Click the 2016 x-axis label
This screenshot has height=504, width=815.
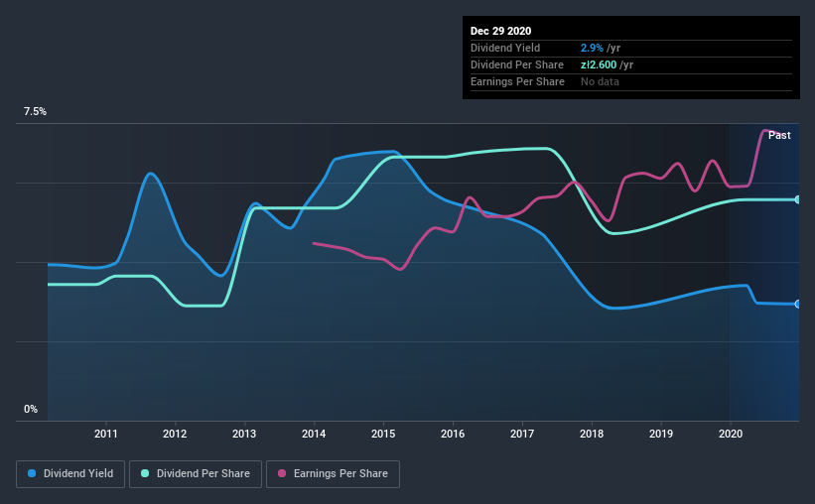[x=453, y=434]
